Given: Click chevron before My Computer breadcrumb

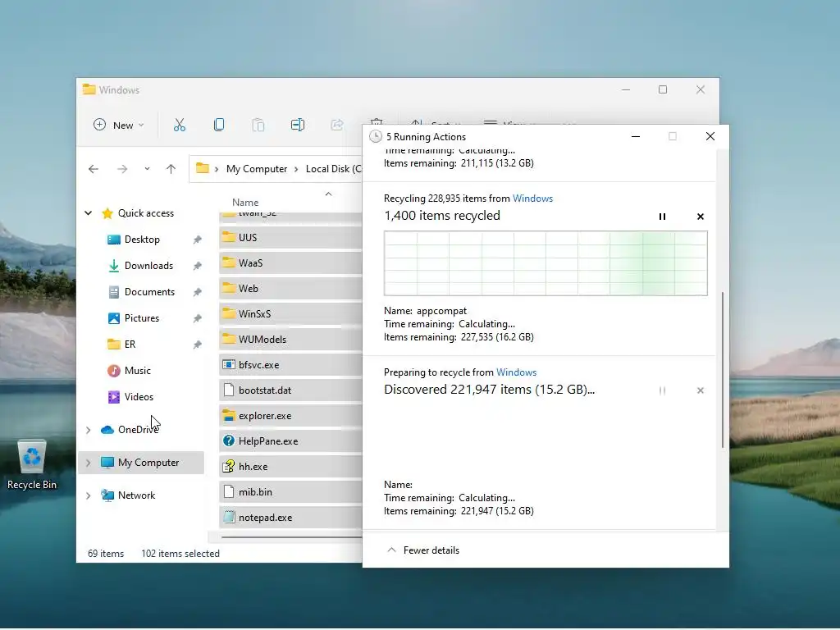Looking at the screenshot, I should click(x=217, y=169).
